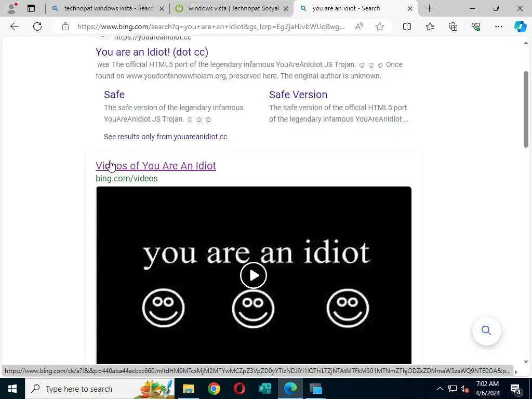The width and height of the screenshot is (532, 399).
Task: Click the address bar URL field
Action: tap(211, 26)
